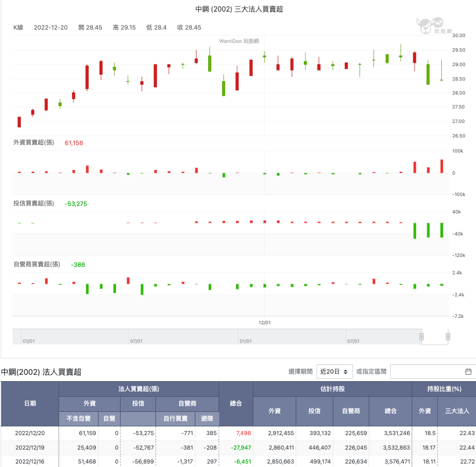Focus the 或指定區間 date range input
The height and width of the screenshot is (467, 476).
(x=433, y=372)
